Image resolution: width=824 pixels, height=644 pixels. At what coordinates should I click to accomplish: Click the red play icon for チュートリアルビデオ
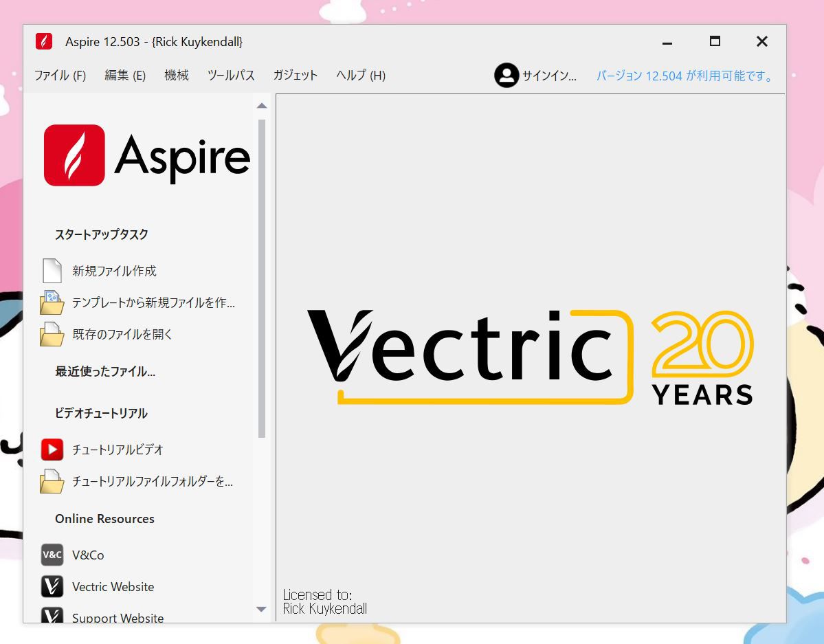point(52,449)
